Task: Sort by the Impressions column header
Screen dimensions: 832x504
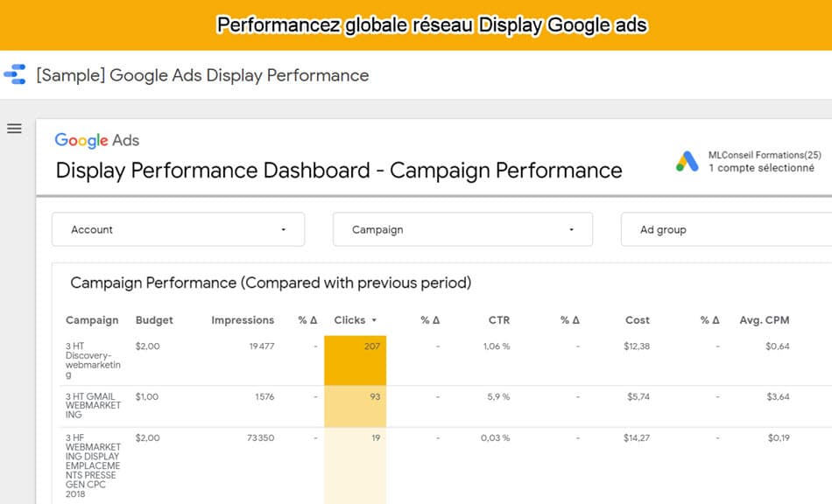Action: click(243, 320)
